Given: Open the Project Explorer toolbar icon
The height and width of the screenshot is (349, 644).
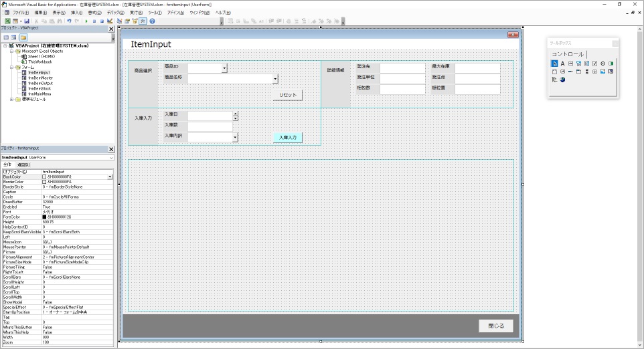Looking at the screenshot, I should click(120, 21).
